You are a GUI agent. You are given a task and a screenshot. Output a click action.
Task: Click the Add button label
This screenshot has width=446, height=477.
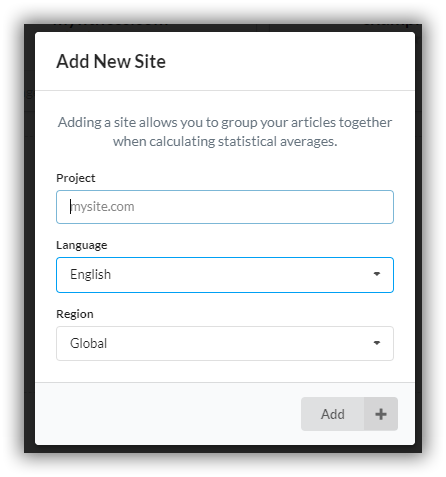click(x=333, y=414)
